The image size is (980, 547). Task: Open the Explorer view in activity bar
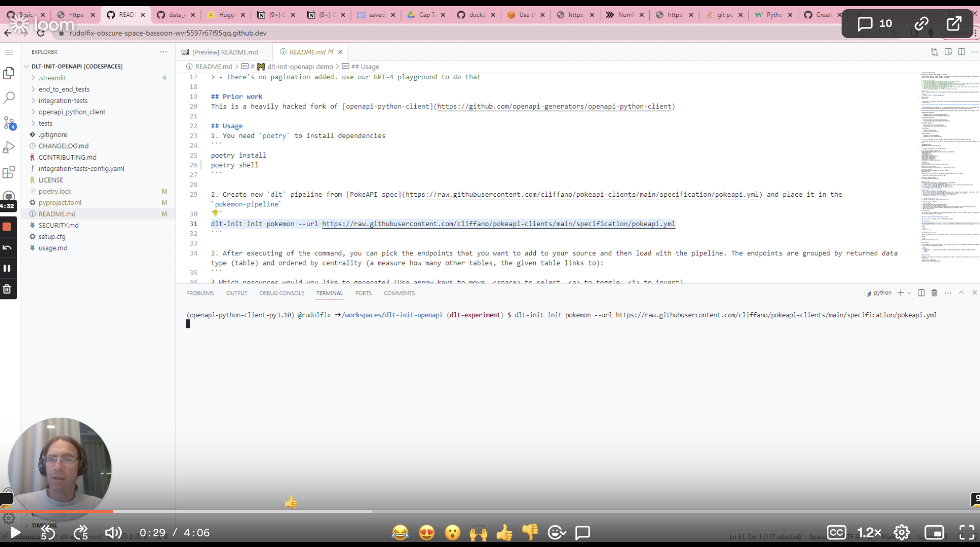pyautogui.click(x=9, y=73)
